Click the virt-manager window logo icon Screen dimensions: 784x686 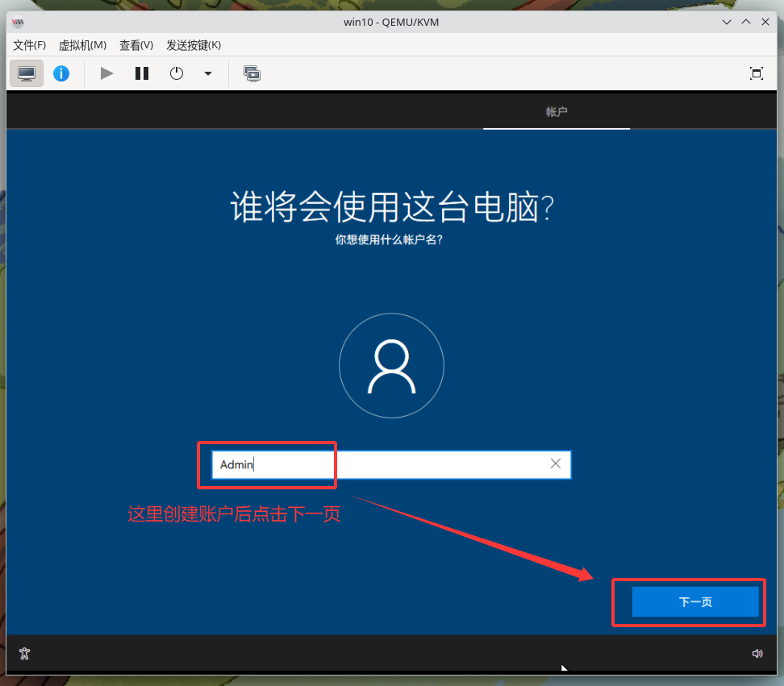click(18, 22)
